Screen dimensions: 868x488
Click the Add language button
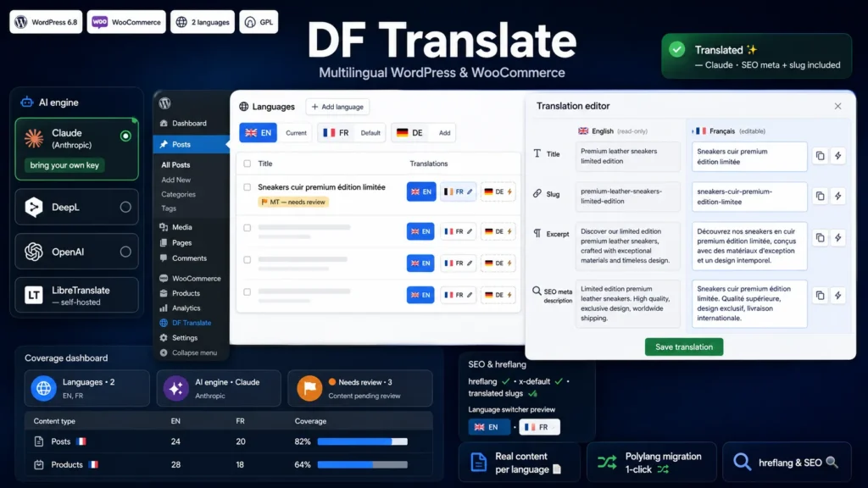click(337, 107)
